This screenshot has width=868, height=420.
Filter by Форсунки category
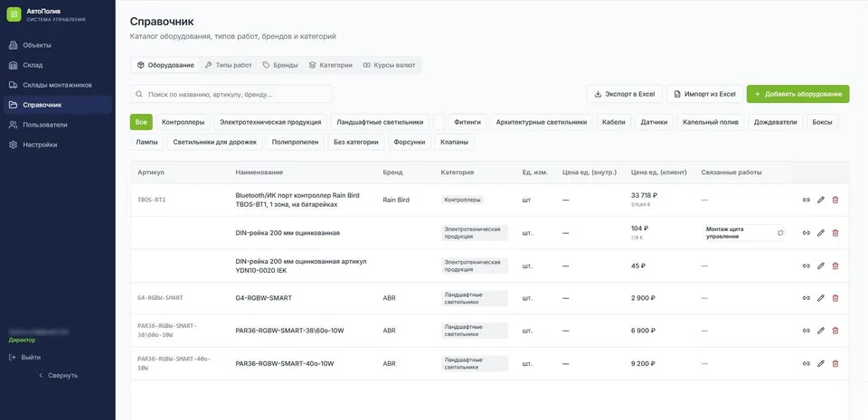[x=410, y=142]
